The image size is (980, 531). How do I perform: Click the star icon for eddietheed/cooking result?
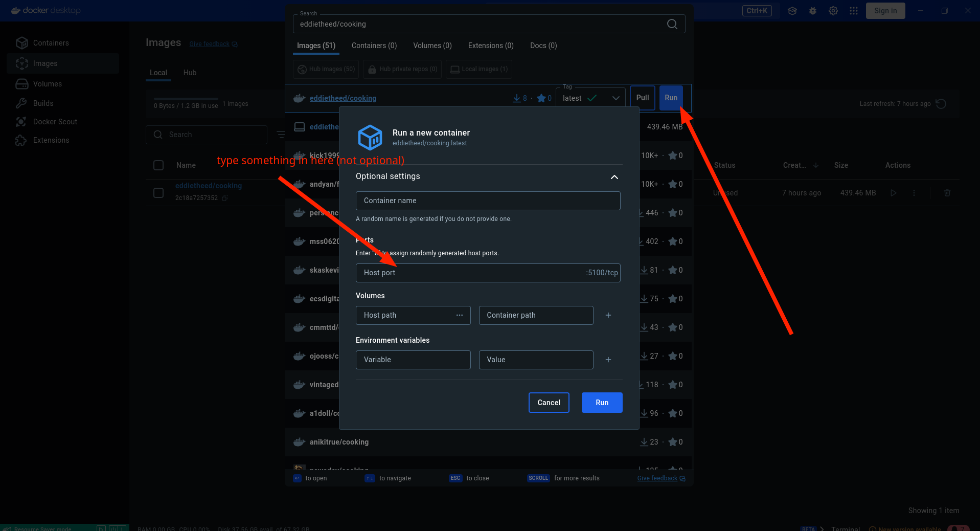point(541,98)
